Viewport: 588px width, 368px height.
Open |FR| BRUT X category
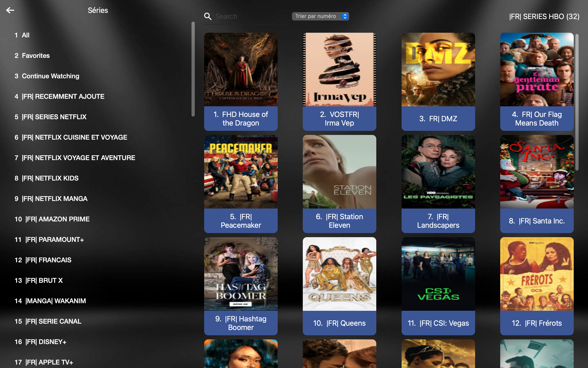click(x=39, y=280)
